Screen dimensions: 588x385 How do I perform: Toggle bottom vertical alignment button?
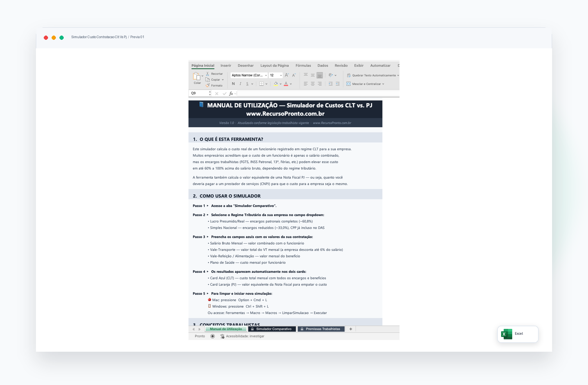point(320,75)
